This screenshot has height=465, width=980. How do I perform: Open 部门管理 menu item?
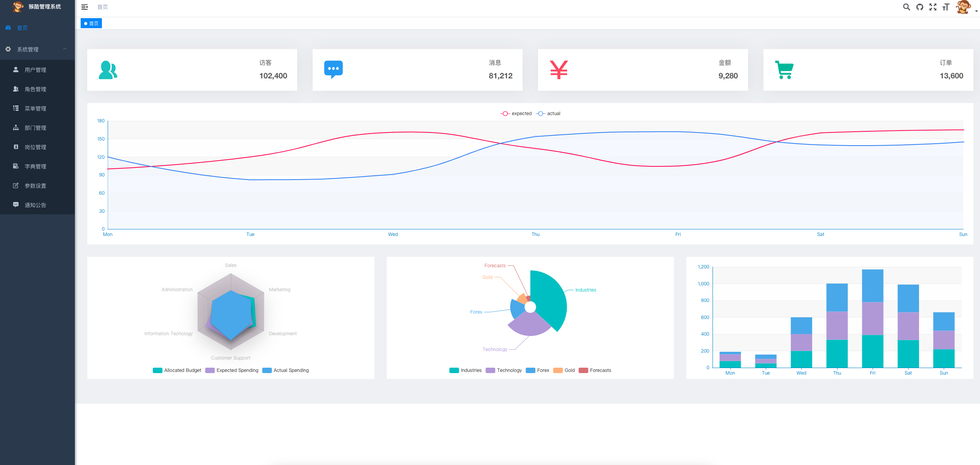pyautogui.click(x=37, y=128)
